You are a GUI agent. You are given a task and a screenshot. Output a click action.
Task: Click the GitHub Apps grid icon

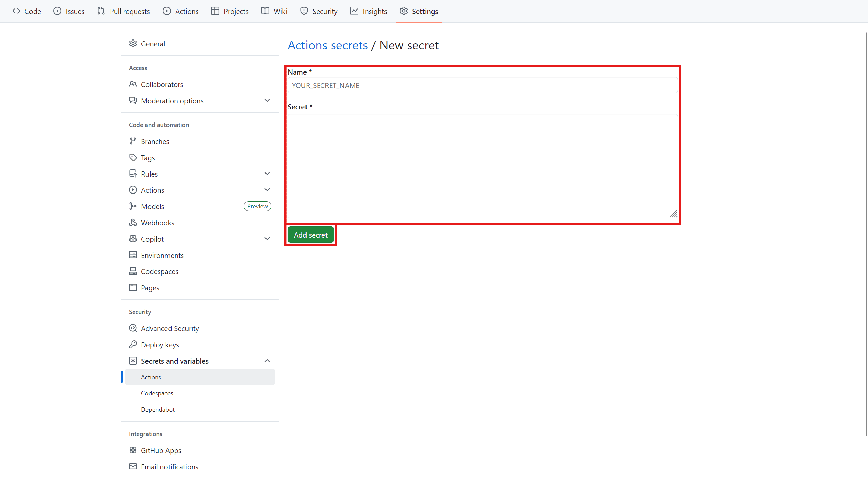point(133,450)
